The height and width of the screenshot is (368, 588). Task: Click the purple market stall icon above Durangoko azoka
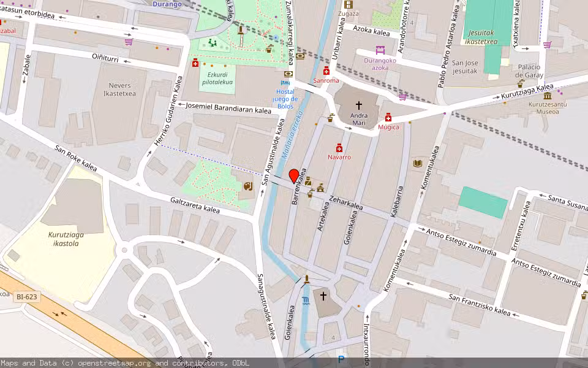[x=379, y=51]
